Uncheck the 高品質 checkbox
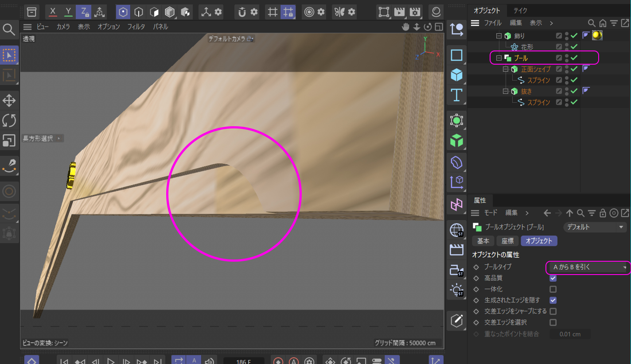 [553, 278]
